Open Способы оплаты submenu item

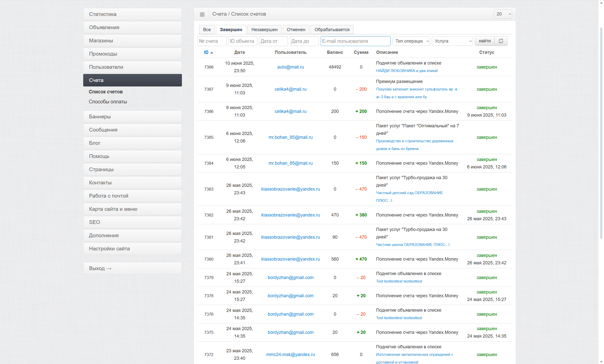point(108,102)
